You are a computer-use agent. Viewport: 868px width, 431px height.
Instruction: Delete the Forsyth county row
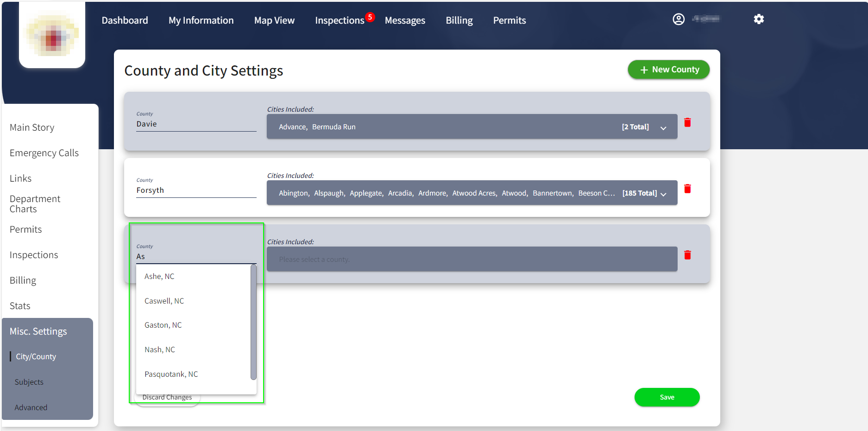click(x=687, y=189)
